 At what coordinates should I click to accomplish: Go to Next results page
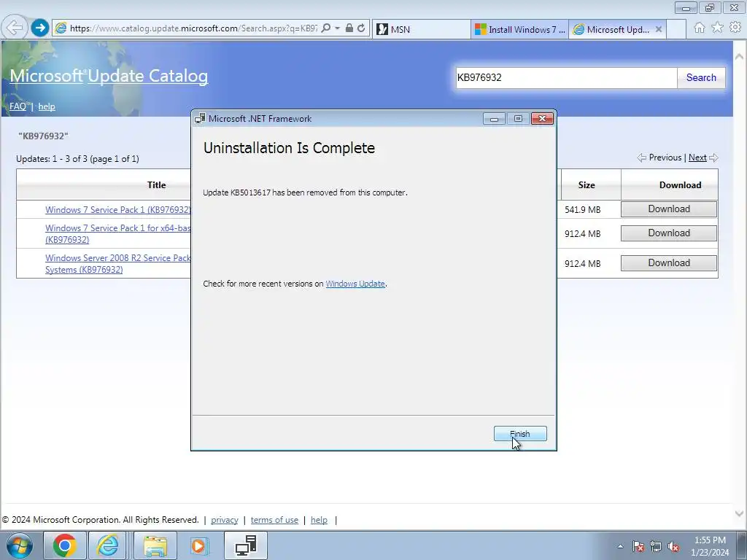click(697, 157)
